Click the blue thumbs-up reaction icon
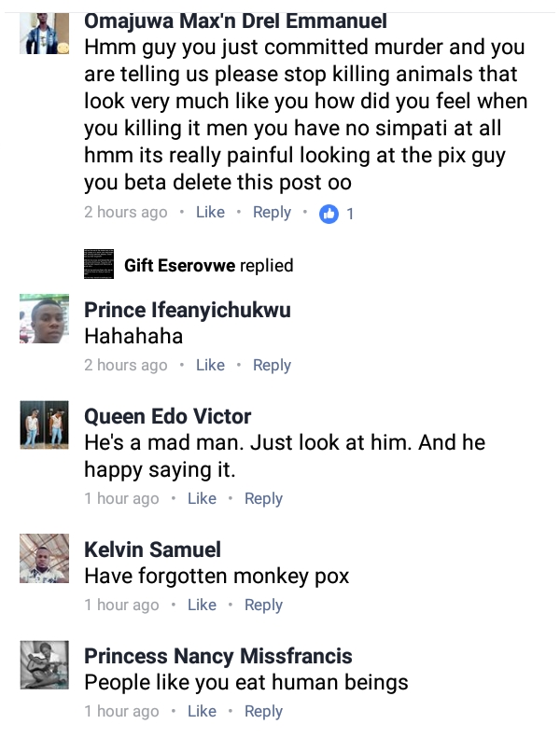Screen dimensions: 560x738 (329, 213)
